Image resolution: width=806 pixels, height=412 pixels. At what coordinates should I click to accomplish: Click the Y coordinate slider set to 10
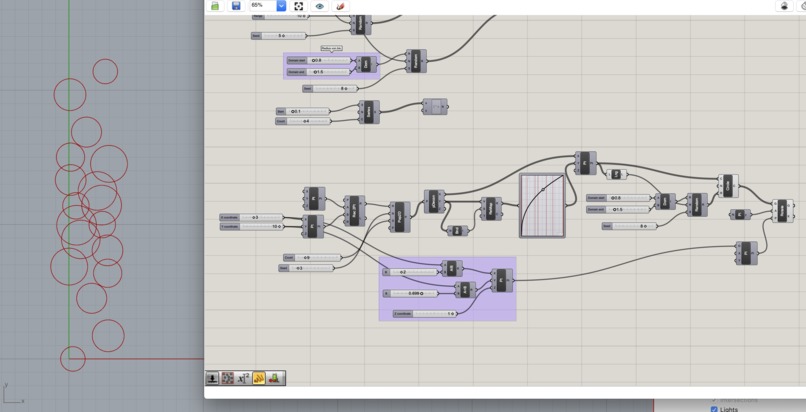coord(251,227)
